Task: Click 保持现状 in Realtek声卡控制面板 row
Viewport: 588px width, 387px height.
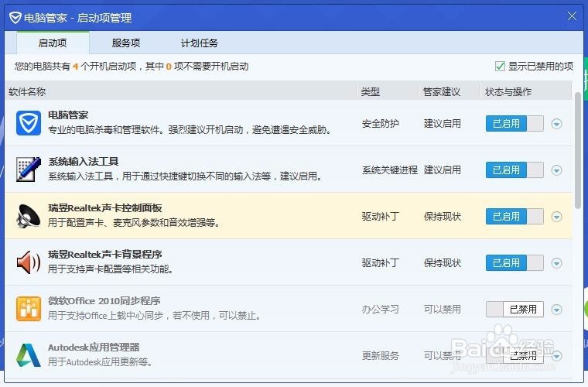Action: click(443, 217)
